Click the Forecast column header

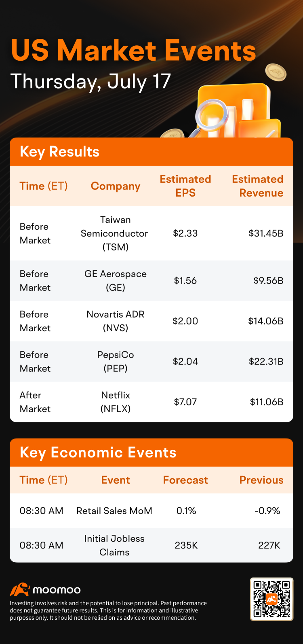(185, 480)
